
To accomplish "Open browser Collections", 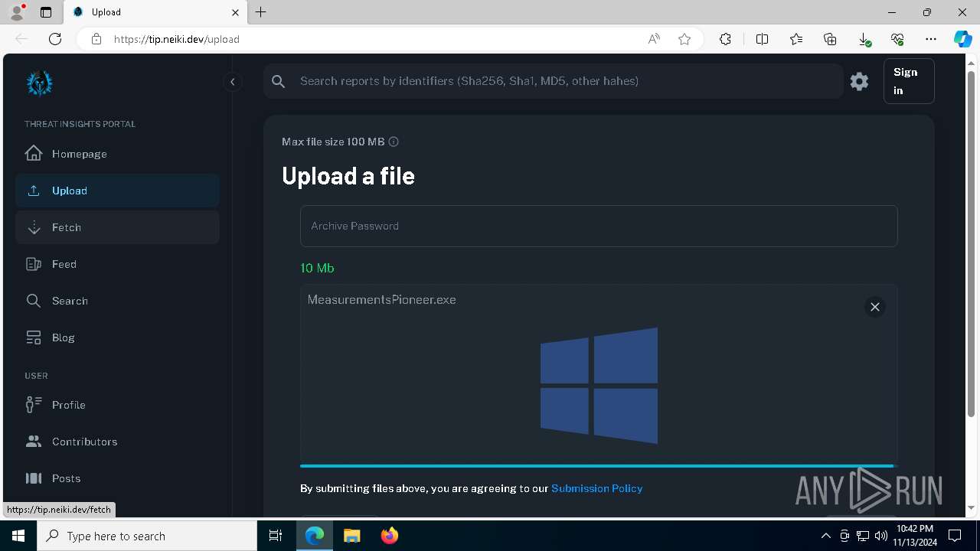I will (x=830, y=39).
